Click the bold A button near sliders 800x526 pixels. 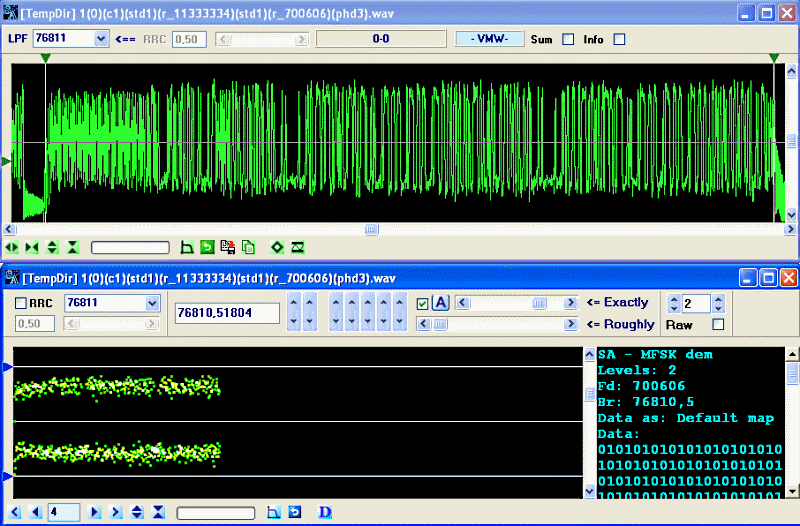[440, 303]
